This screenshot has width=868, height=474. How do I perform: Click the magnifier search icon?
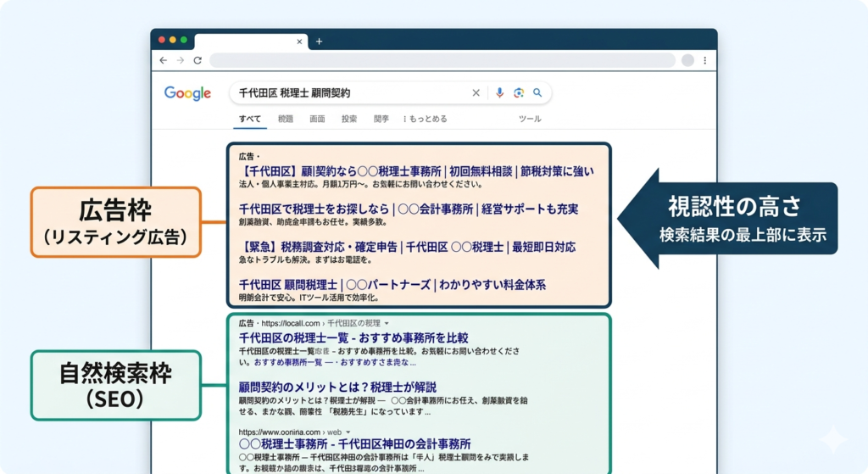tap(537, 93)
